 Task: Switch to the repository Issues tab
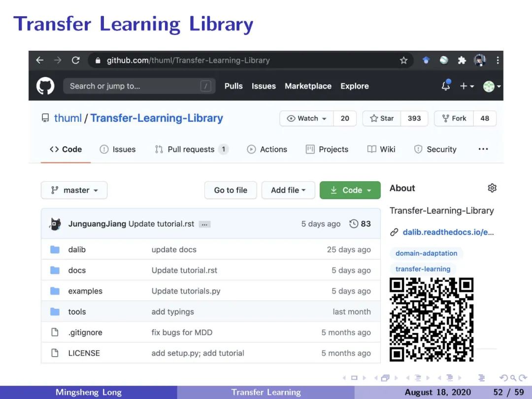[x=118, y=149]
